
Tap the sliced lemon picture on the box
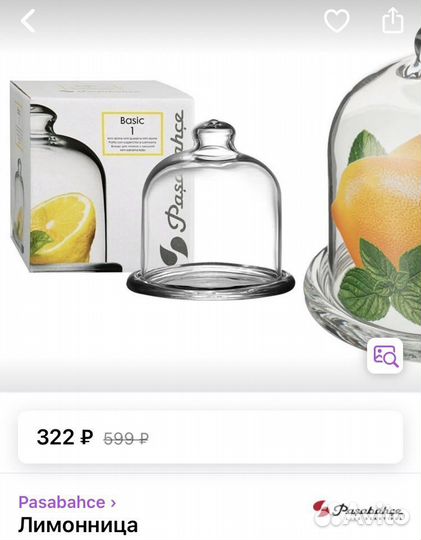[x=64, y=227]
